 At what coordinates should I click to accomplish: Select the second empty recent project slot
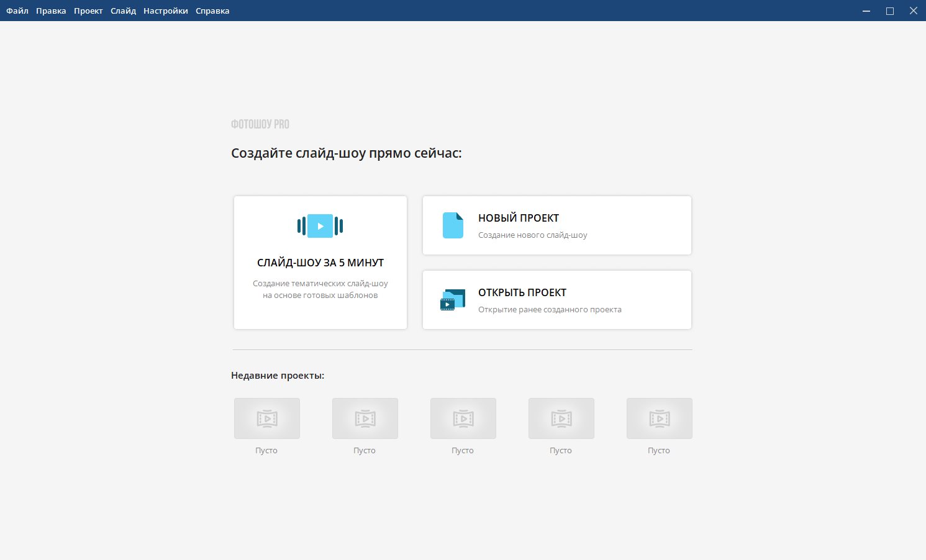pyautogui.click(x=365, y=418)
